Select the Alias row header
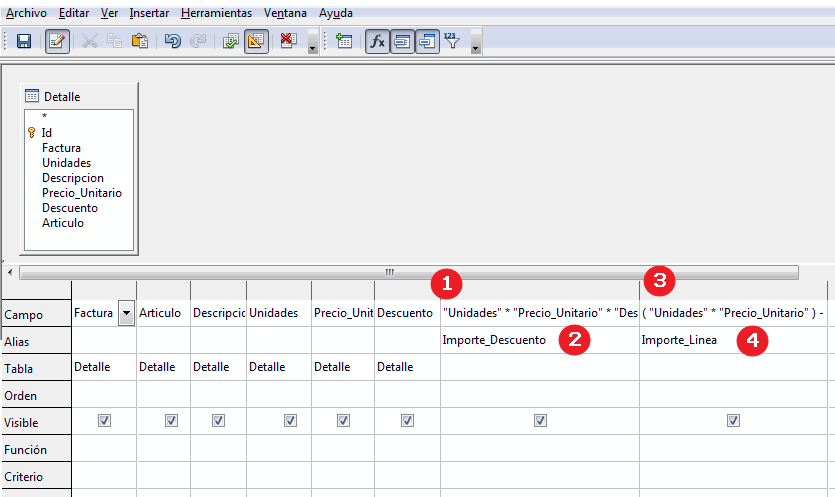This screenshot has height=497, width=835. coord(37,341)
